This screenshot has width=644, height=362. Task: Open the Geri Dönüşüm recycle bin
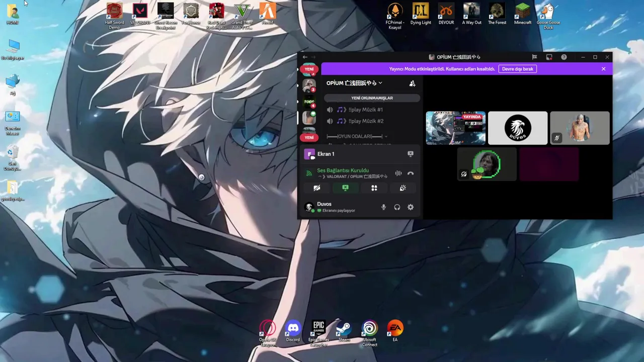point(13,158)
